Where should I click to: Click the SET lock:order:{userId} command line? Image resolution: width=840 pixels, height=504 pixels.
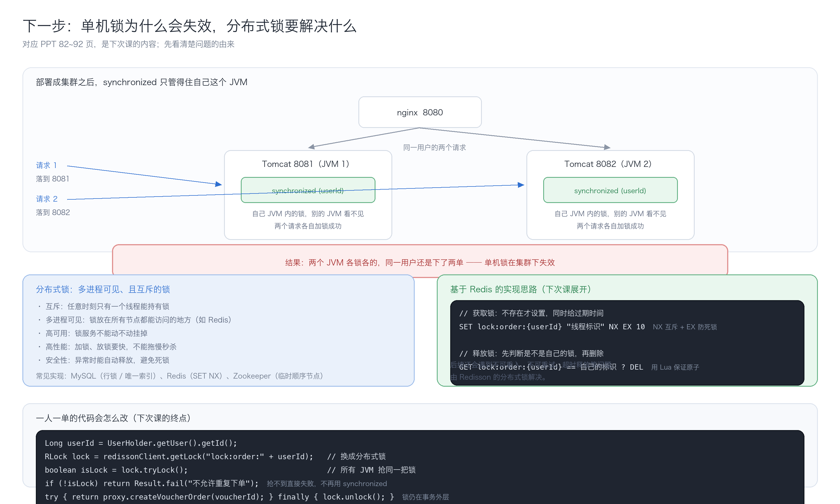tap(552, 327)
